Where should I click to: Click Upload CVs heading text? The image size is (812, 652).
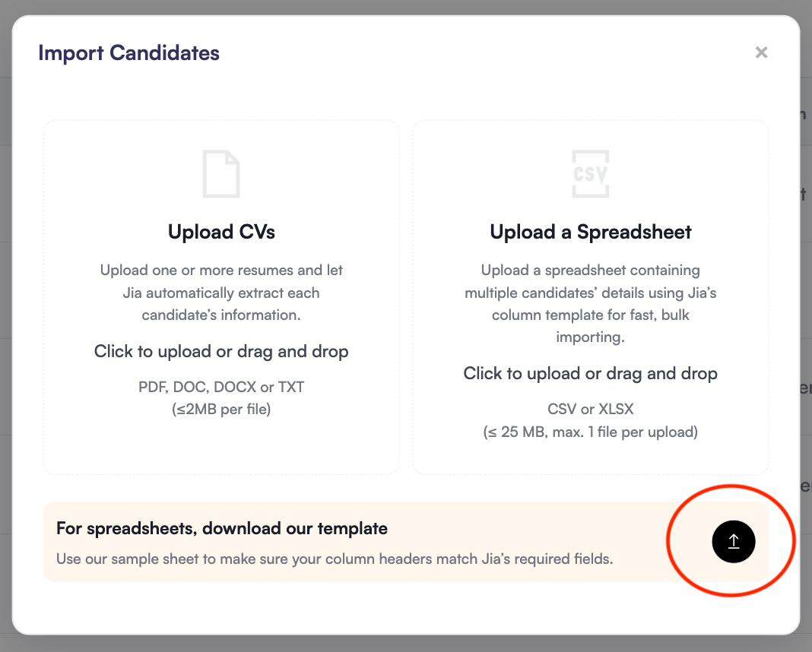[x=221, y=232]
